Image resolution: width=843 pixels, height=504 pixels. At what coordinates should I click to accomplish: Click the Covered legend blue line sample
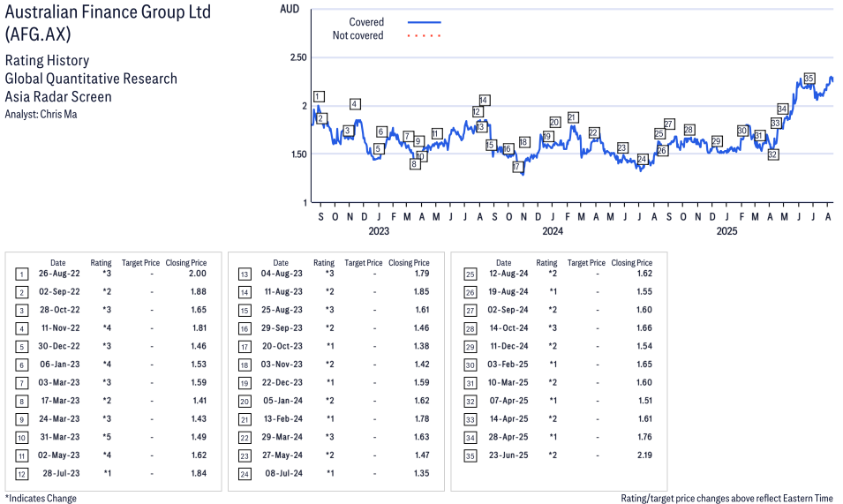(425, 22)
